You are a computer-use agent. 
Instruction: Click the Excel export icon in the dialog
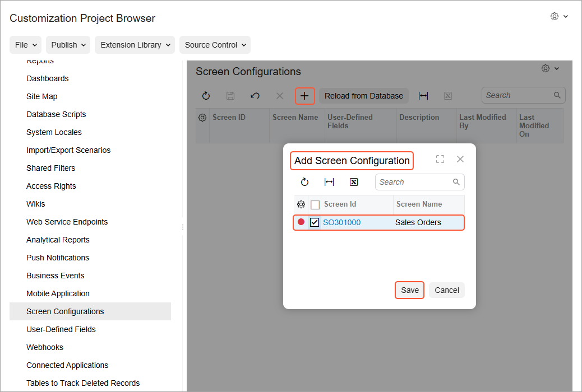pos(354,182)
